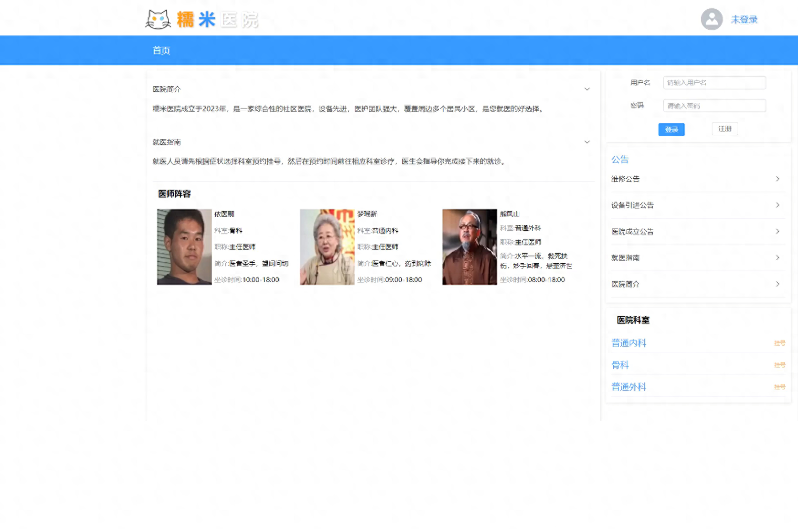Open the 未登录 account link
This screenshot has height=532, width=798.
point(744,20)
